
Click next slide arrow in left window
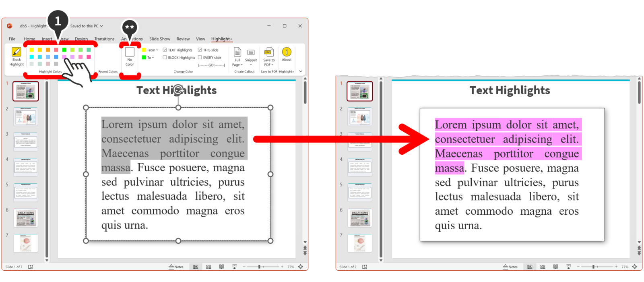(305, 253)
